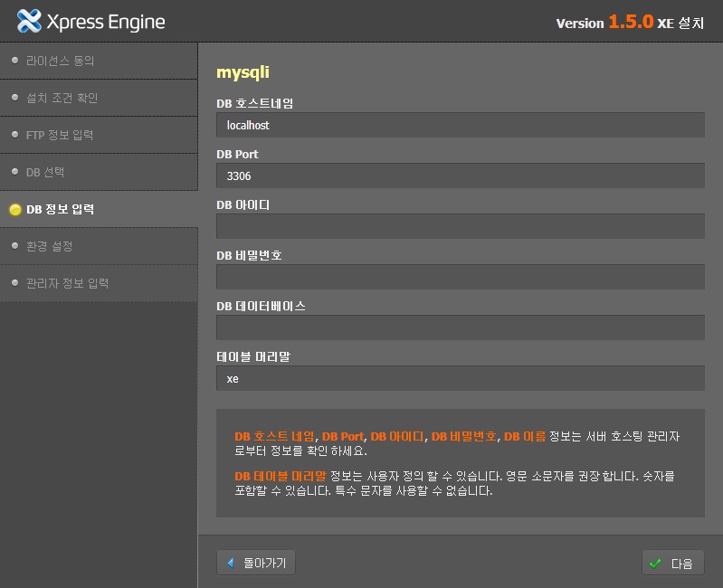Click the Version 1.5.0 XE 설치 text

pos(630,22)
